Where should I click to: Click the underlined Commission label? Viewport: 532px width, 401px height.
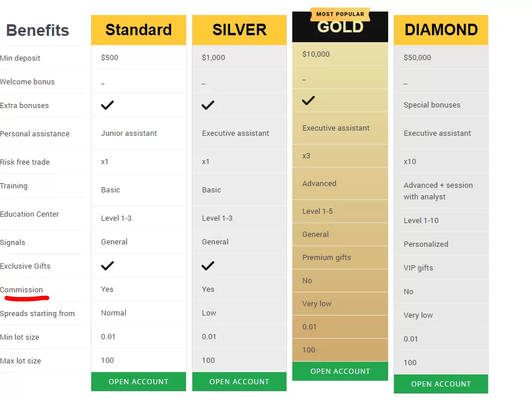point(21,289)
